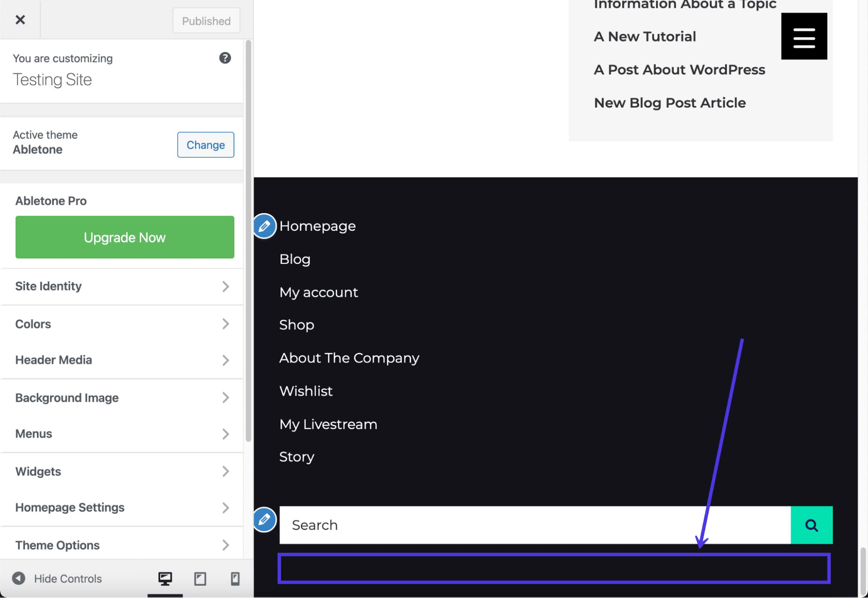Click the Upgrade Now button

125,237
